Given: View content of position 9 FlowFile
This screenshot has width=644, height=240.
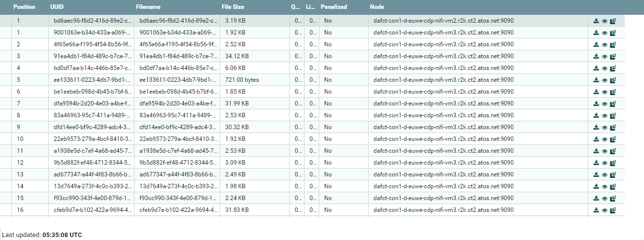Looking at the screenshot, I should coord(605,128).
